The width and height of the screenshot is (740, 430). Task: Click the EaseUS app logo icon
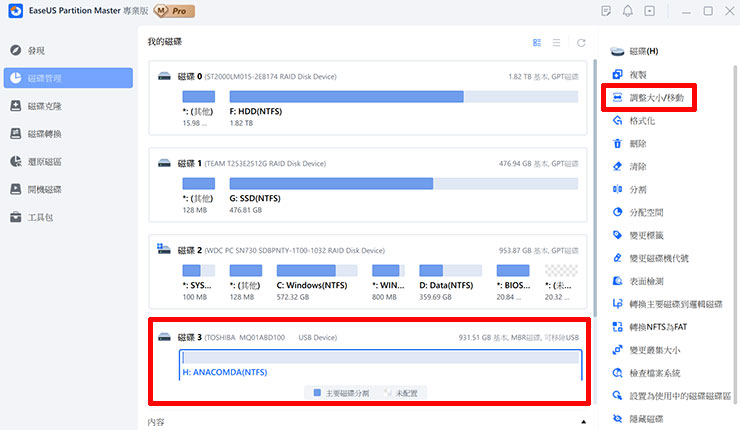[16, 11]
